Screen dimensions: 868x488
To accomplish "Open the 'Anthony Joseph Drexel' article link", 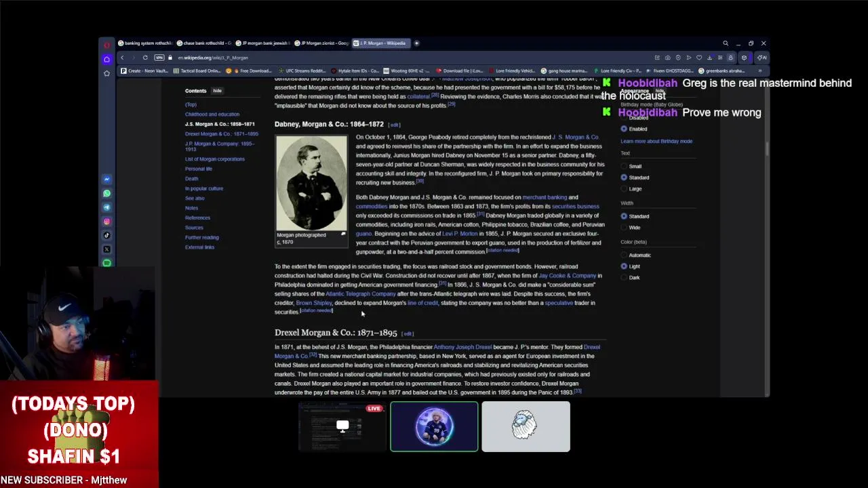I will tap(462, 347).
